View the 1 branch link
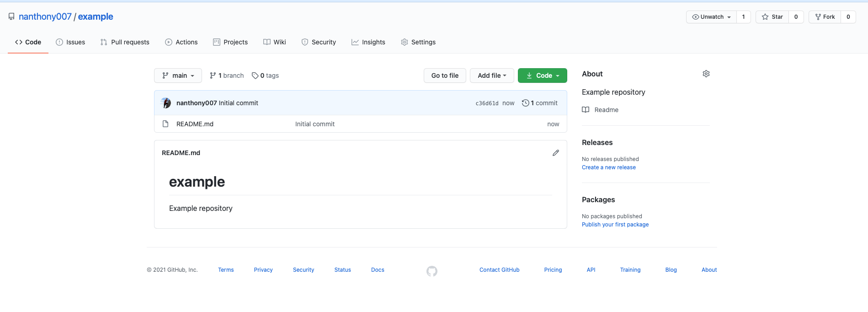Image resolution: width=868 pixels, height=312 pixels. click(x=227, y=75)
